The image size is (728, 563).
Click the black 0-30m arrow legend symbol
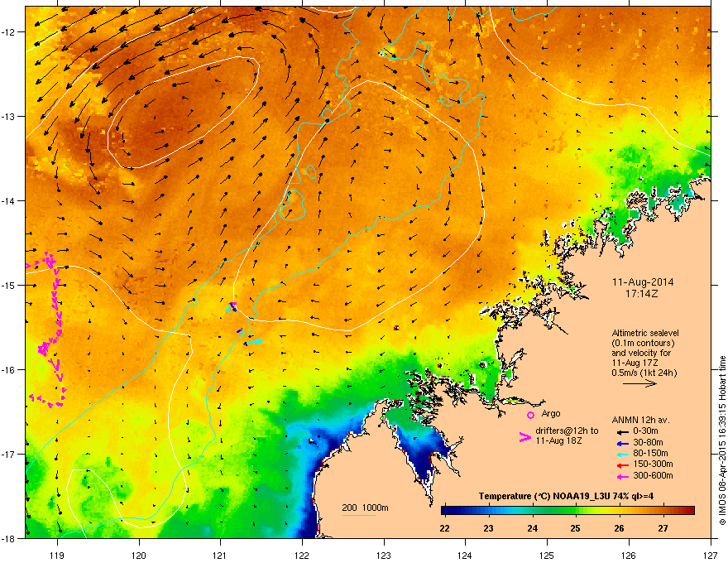pyautogui.click(x=622, y=432)
